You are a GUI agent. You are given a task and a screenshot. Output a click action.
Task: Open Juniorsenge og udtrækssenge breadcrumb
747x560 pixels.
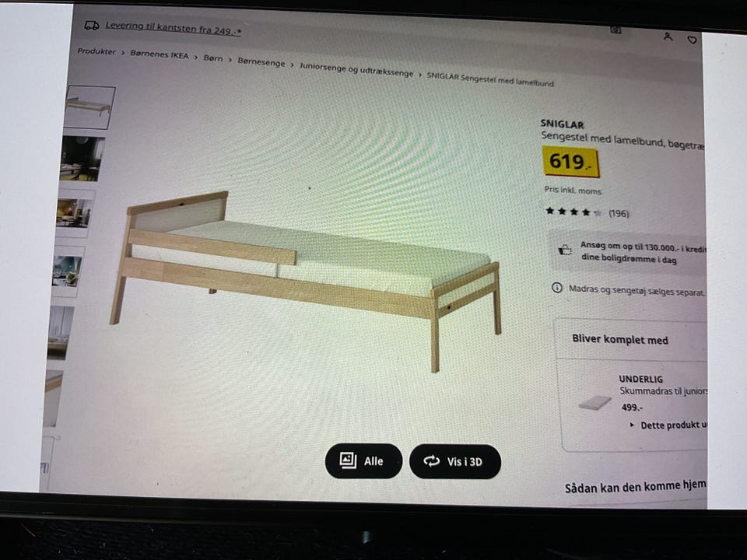tap(356, 70)
